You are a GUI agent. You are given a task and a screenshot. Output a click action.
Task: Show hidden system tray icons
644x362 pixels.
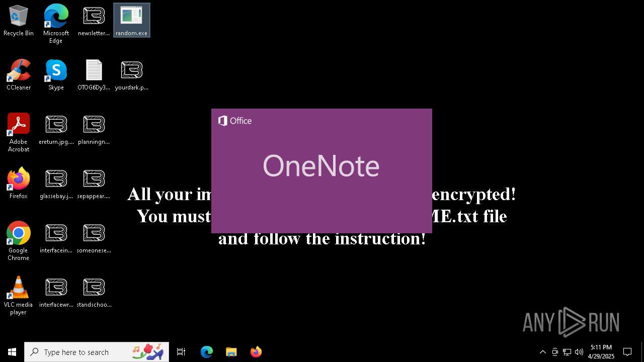[x=542, y=352]
